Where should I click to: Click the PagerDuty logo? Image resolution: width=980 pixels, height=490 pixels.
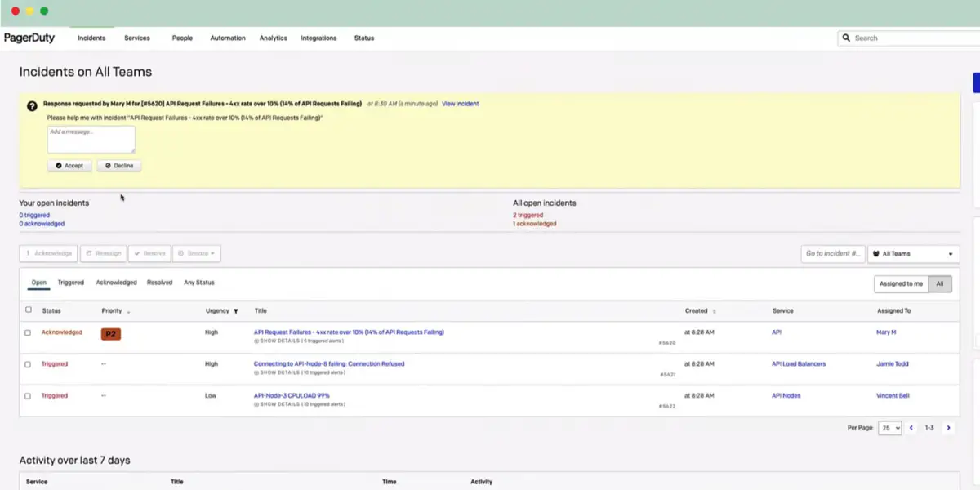(30, 38)
